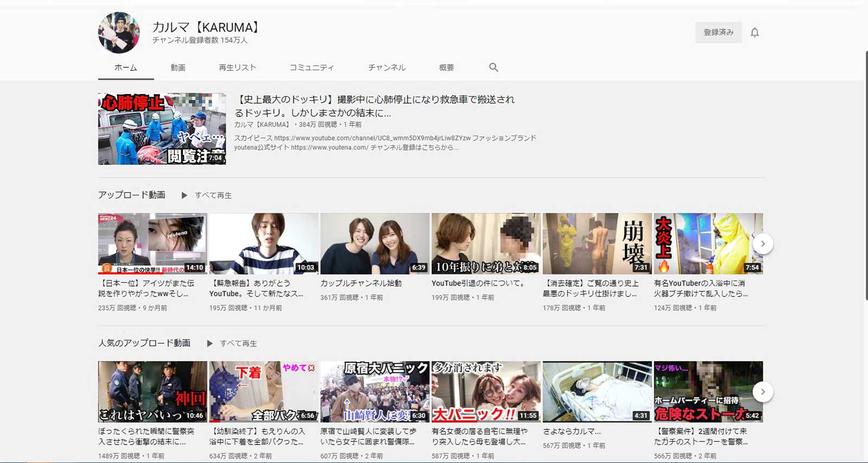Click すべて再生 next to アップロード動画
This screenshot has height=463, width=868.
[213, 195]
